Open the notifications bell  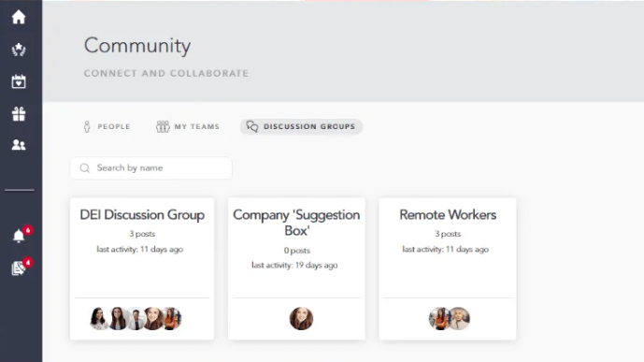click(x=19, y=236)
